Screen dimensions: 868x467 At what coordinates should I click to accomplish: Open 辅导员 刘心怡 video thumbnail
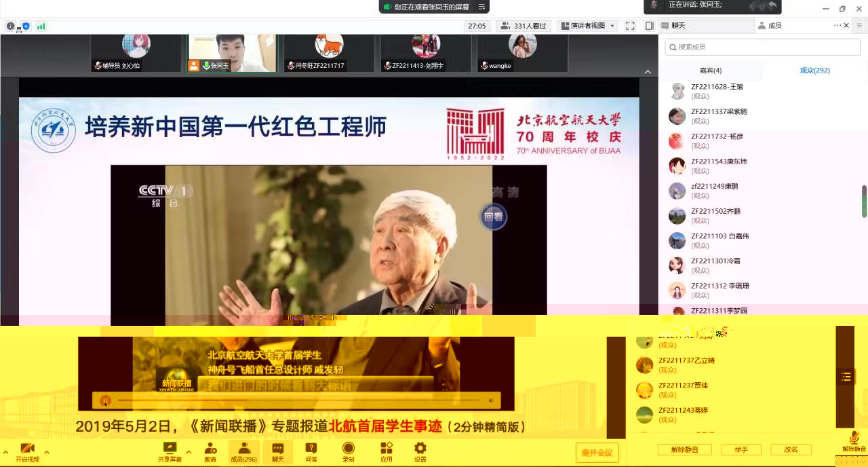click(136, 53)
